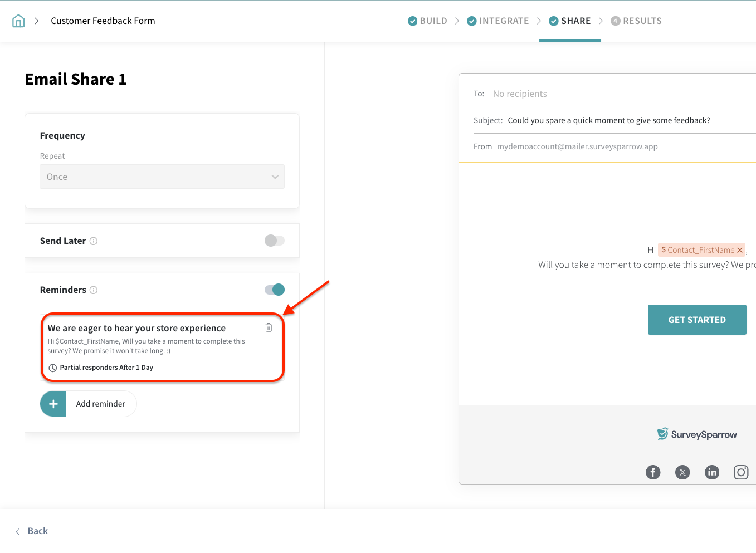Go to the home dashboard icon
The width and height of the screenshot is (756, 553).
(18, 21)
